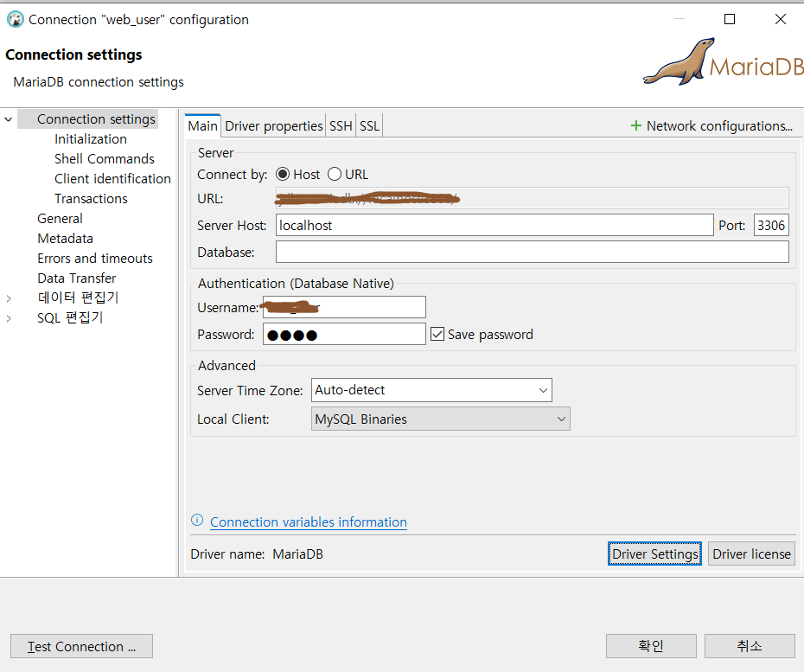Switch to the Main tab
This screenshot has width=804, height=672.
coord(202,125)
